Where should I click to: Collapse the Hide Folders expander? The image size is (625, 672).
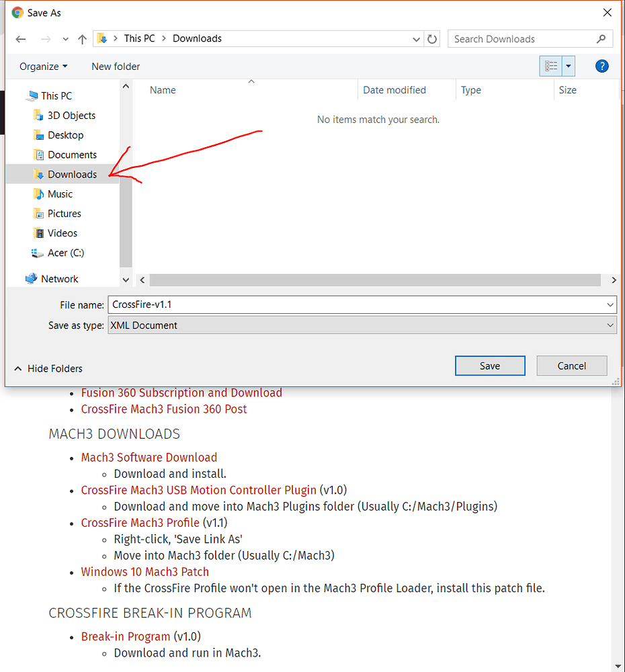point(48,368)
